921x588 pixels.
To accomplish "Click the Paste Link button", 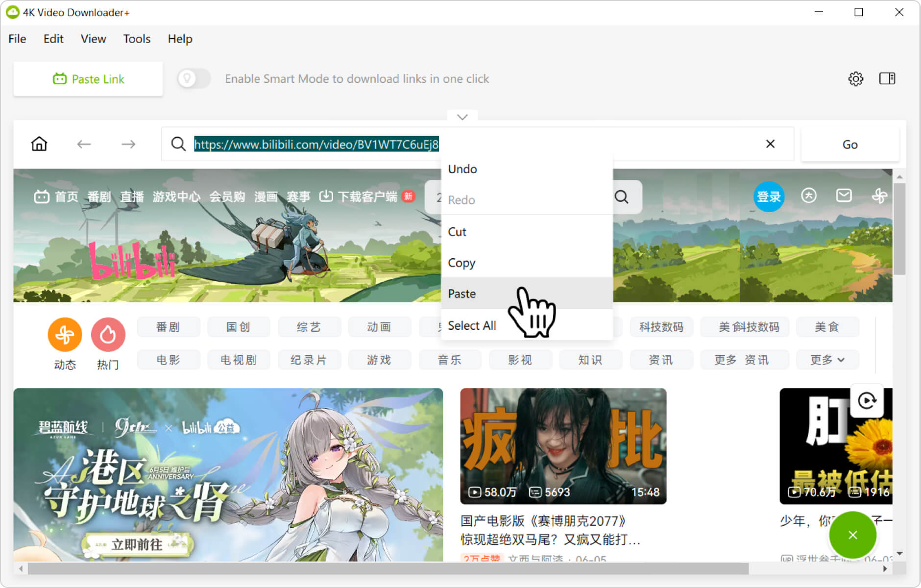I will (x=88, y=79).
